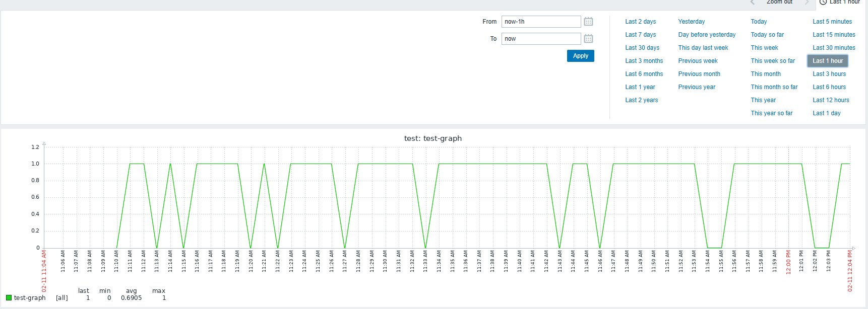The width and height of the screenshot is (868, 309).
Task: Open the From date calendar picker
Action: (x=588, y=22)
